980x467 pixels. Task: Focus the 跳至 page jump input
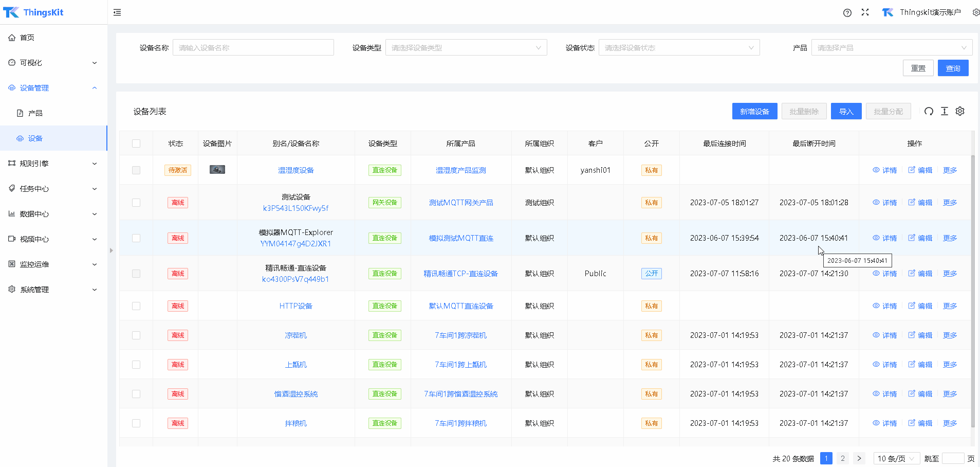point(953,458)
